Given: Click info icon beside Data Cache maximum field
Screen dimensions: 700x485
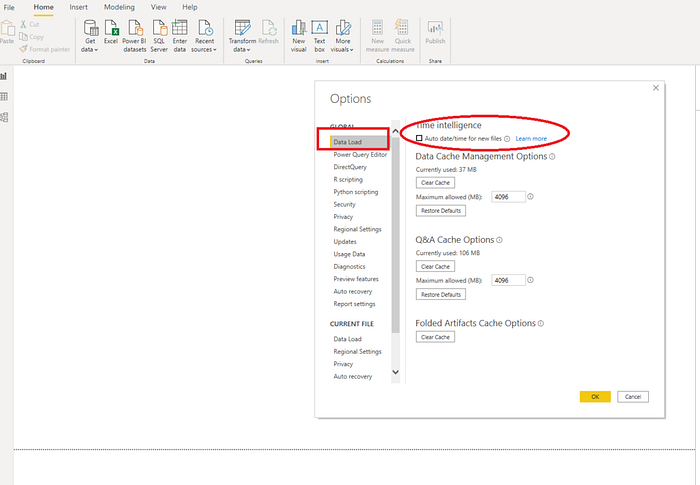Looking at the screenshot, I should pyautogui.click(x=530, y=197).
